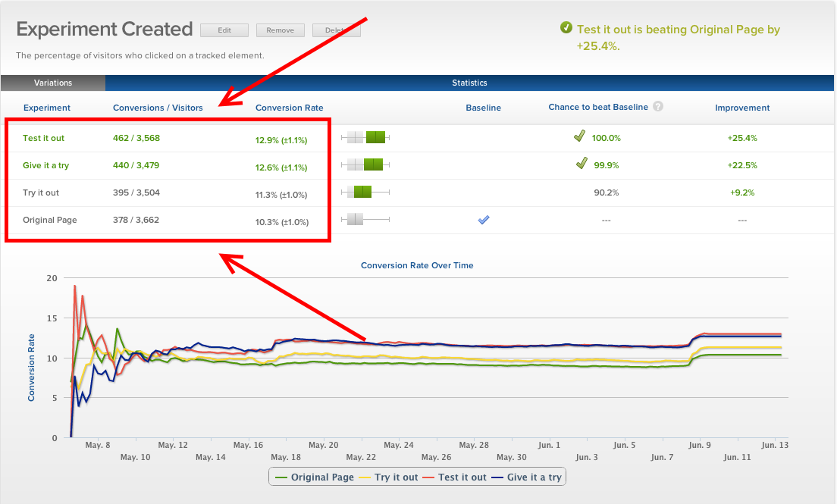Click the Baseline column header

pos(484,108)
